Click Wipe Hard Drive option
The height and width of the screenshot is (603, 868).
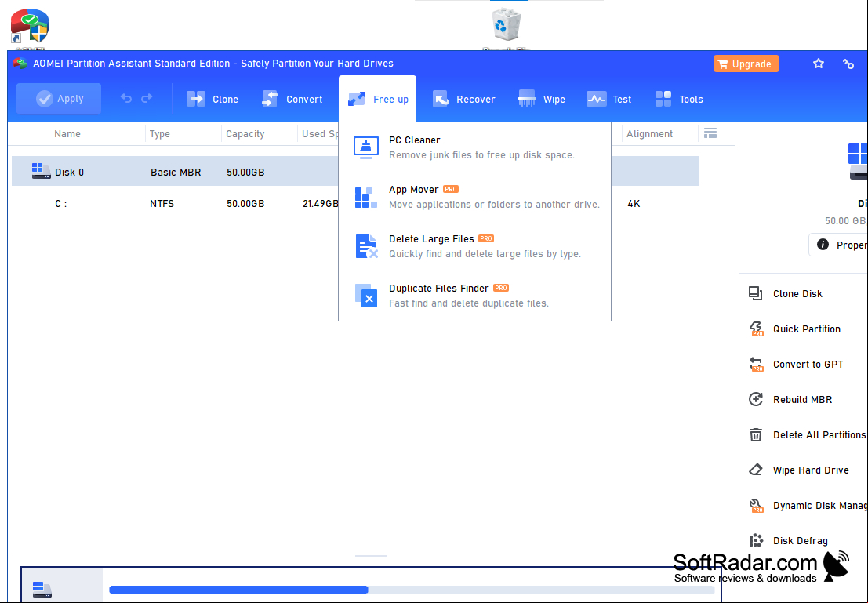point(811,470)
